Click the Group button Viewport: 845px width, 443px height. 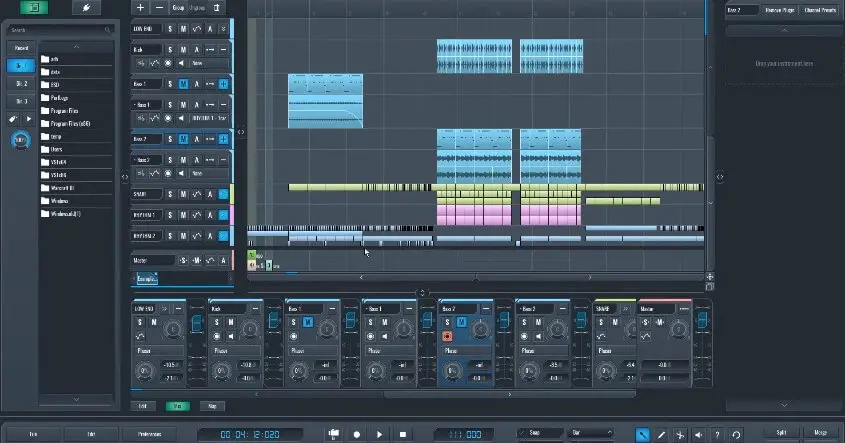(x=178, y=8)
